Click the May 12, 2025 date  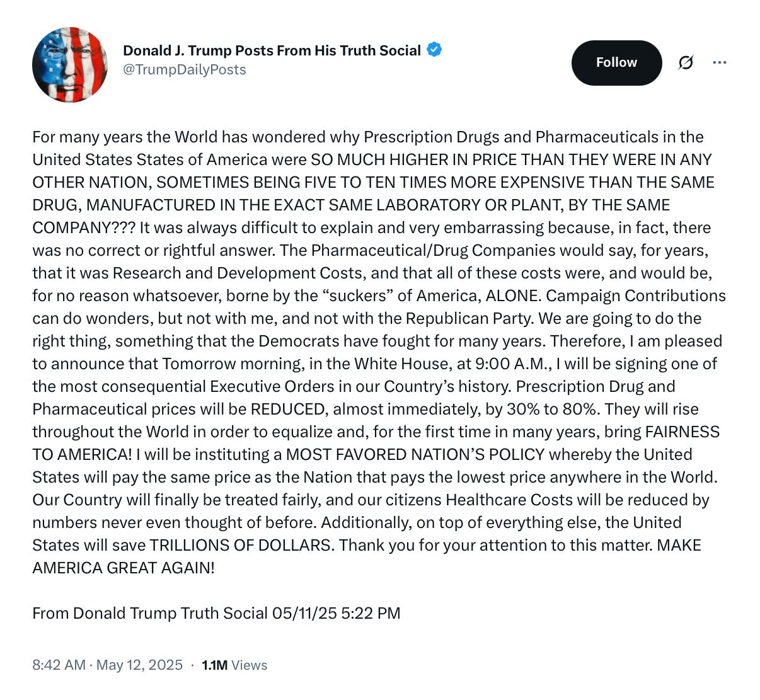[x=139, y=665]
